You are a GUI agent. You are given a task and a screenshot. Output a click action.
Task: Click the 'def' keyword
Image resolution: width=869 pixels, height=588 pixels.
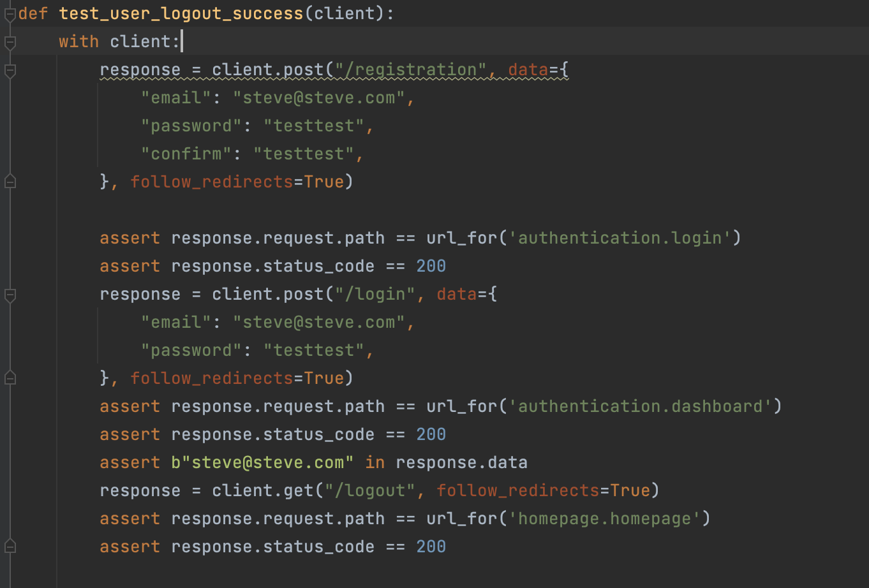point(33,14)
